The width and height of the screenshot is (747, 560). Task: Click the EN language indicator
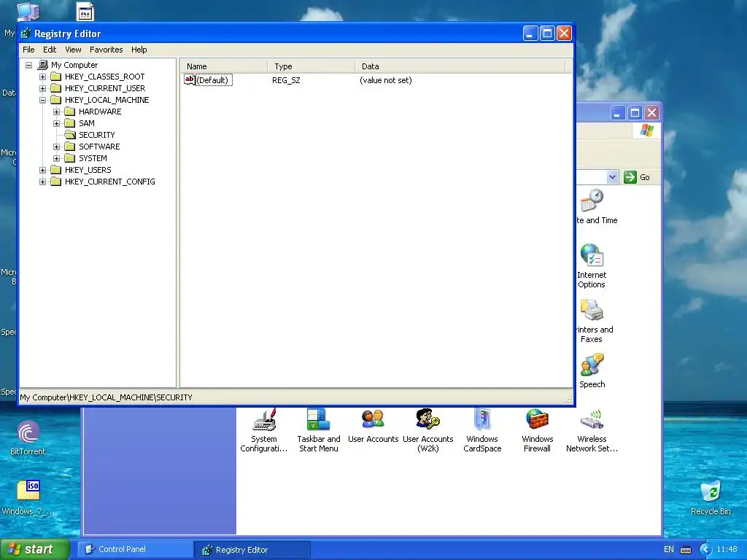coord(669,549)
